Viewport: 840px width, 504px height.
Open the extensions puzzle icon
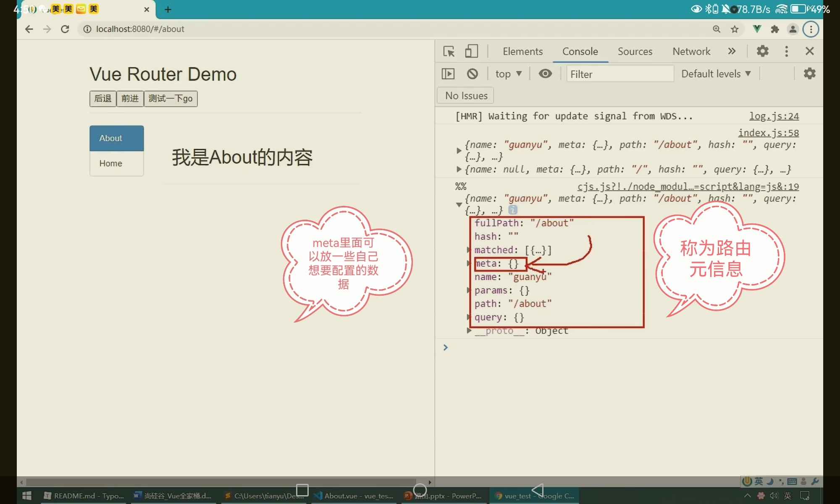coord(775,29)
